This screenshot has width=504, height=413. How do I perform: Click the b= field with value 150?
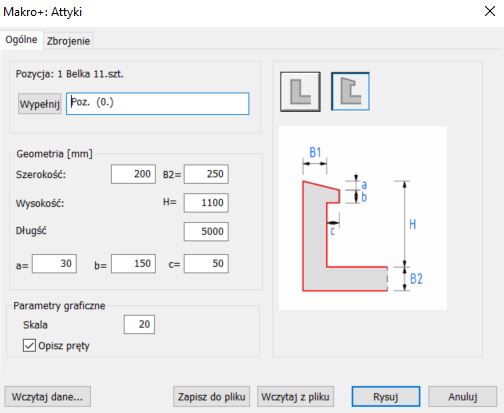pos(133,264)
